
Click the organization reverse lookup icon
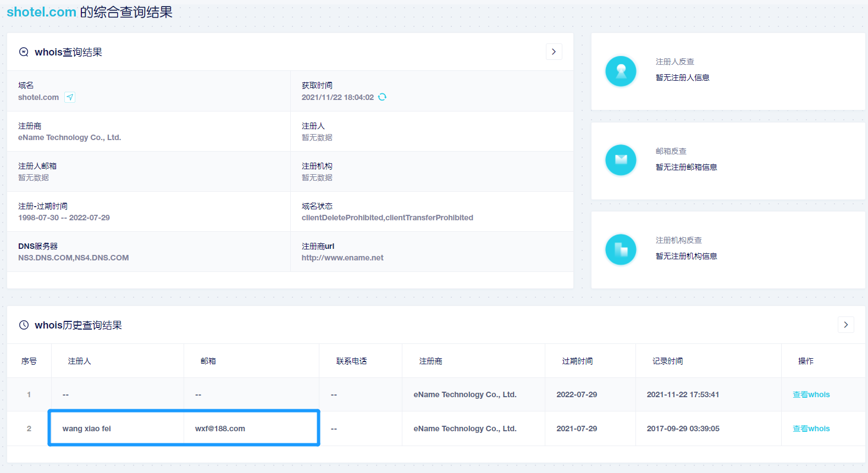[621, 249]
